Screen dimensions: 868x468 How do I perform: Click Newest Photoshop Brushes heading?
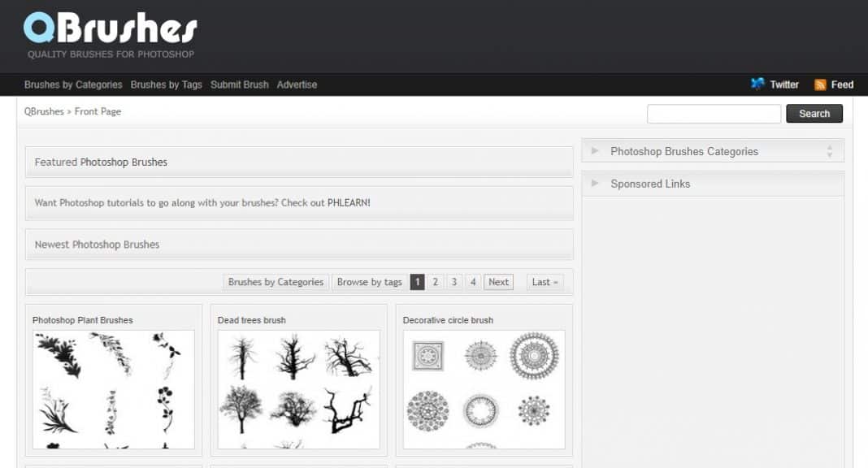tap(97, 245)
